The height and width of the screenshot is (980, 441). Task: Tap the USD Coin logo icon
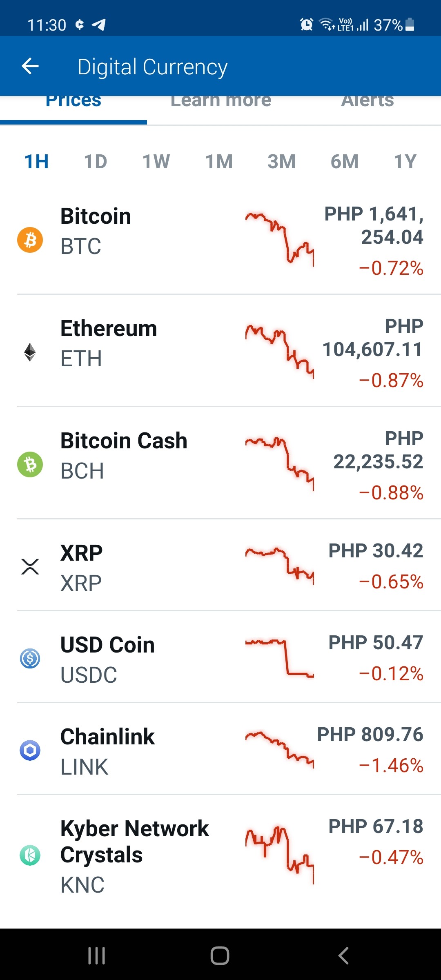coord(30,658)
